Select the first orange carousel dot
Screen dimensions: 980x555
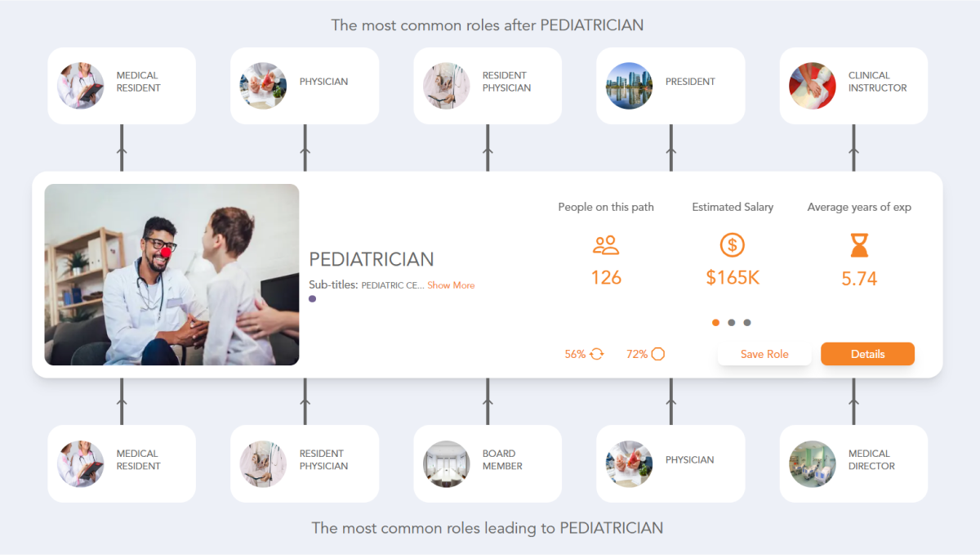tap(715, 322)
